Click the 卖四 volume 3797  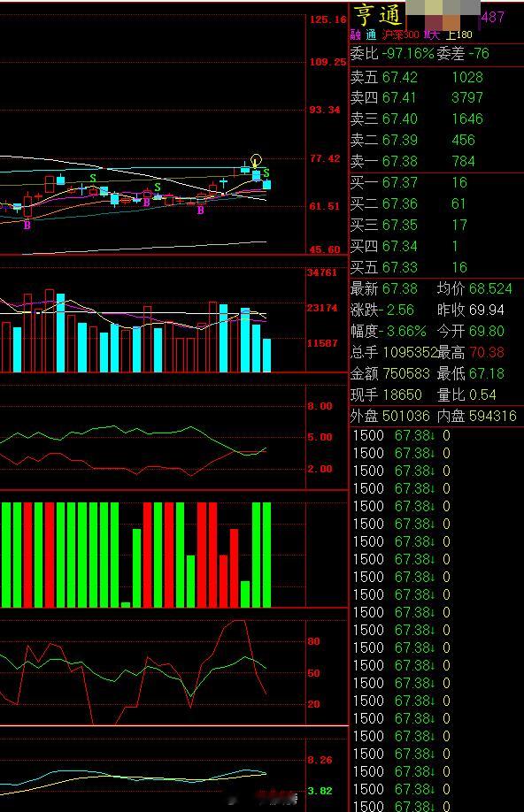(467, 98)
